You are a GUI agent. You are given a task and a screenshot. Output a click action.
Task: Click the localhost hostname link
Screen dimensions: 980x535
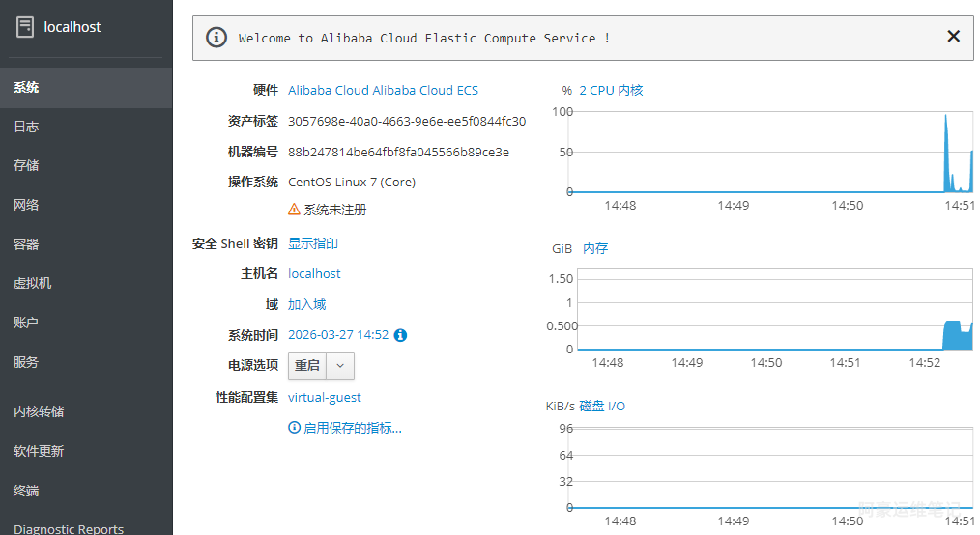click(x=314, y=273)
